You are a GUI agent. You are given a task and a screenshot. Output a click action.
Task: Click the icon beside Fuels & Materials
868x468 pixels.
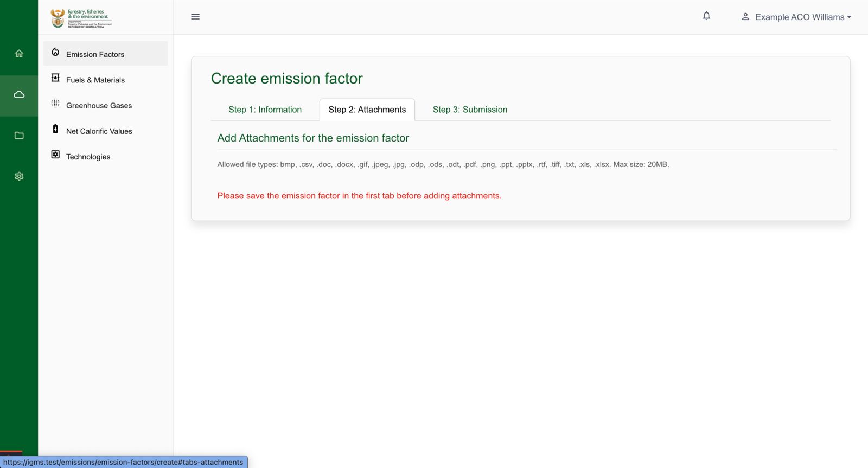55,78
